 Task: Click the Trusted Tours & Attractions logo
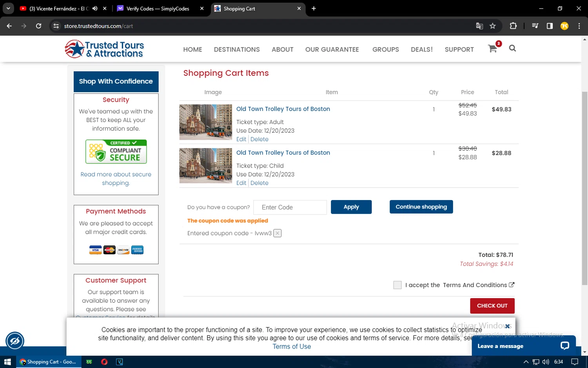tap(104, 49)
